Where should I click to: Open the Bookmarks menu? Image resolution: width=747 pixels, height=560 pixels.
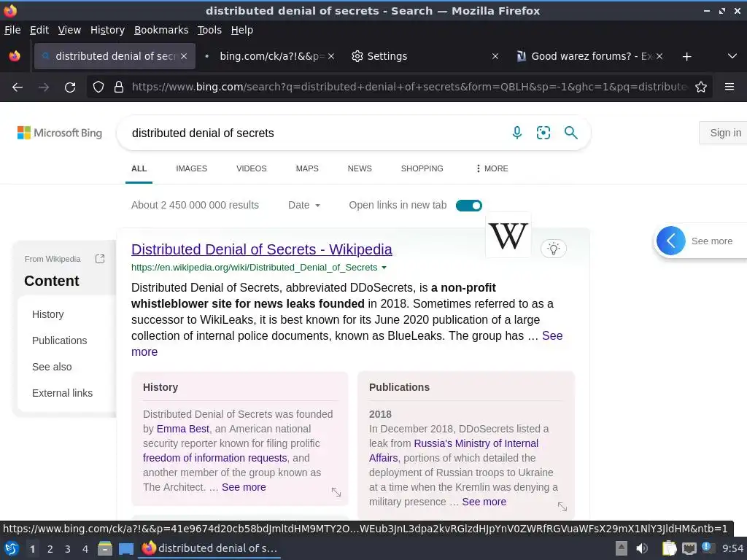[x=161, y=30]
